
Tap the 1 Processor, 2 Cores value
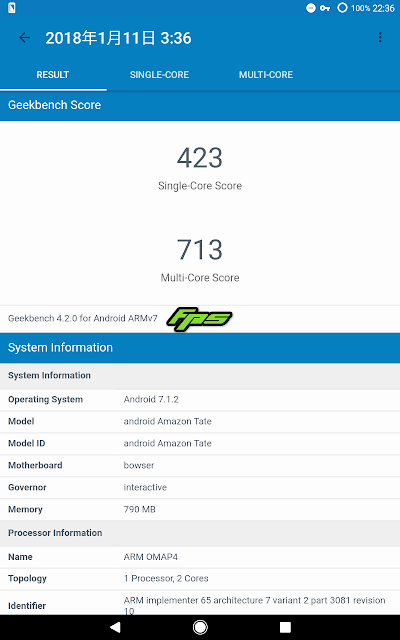tap(166, 578)
